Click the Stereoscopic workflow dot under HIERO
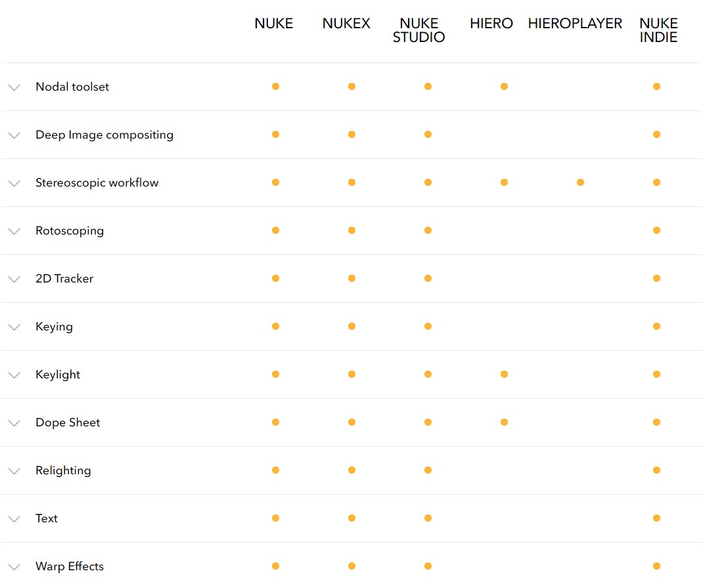Screen dimensions: 705x588 click(x=504, y=182)
